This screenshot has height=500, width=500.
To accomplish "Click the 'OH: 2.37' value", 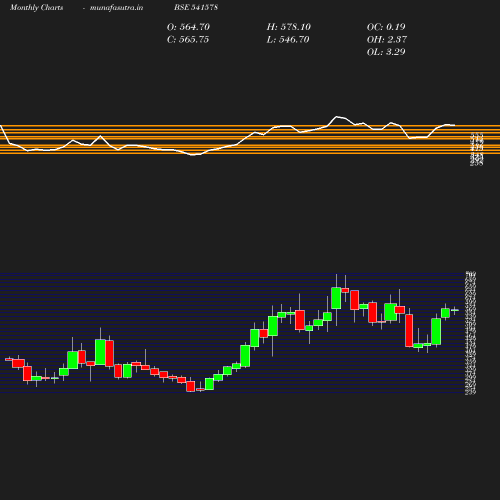I will tap(387, 39).
